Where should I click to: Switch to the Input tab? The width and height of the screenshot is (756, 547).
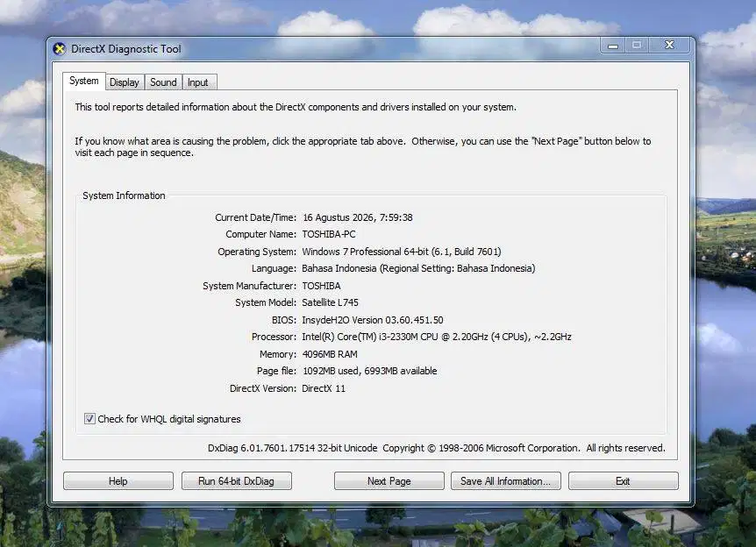(x=198, y=82)
